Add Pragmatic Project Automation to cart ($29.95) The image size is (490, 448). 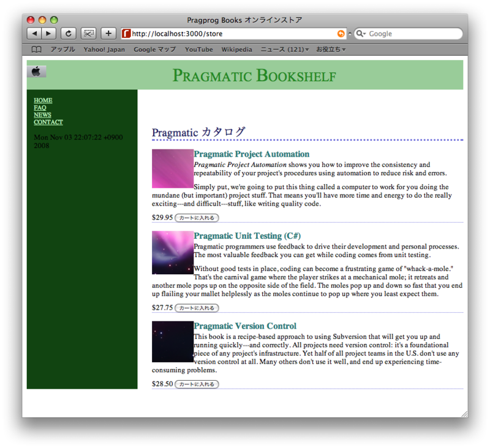coord(197,218)
